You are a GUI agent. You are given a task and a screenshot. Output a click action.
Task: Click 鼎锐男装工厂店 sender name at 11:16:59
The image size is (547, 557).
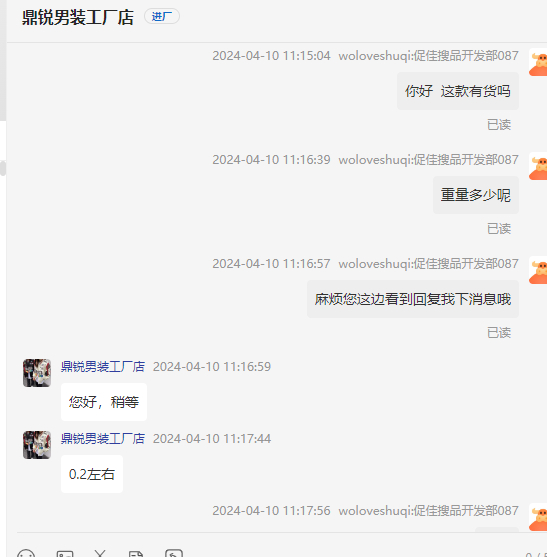(103, 367)
